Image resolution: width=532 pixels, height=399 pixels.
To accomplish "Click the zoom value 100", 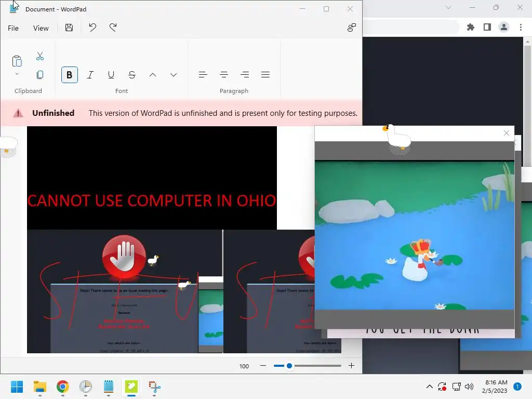I will tap(244, 366).
